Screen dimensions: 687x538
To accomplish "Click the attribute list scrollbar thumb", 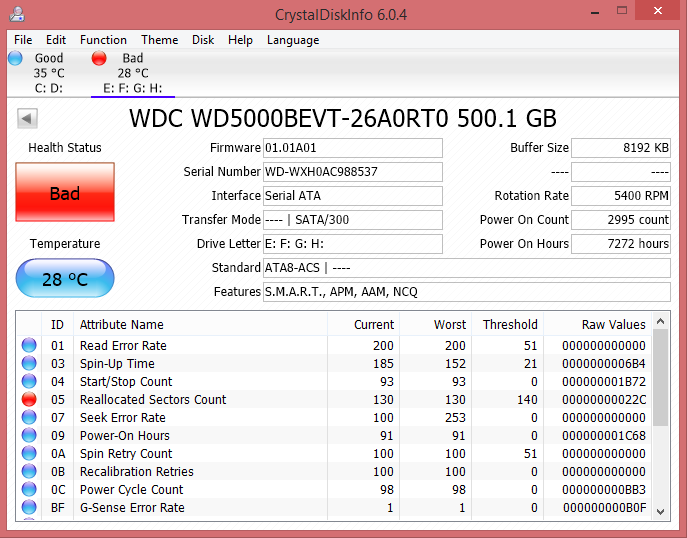I will click(661, 378).
